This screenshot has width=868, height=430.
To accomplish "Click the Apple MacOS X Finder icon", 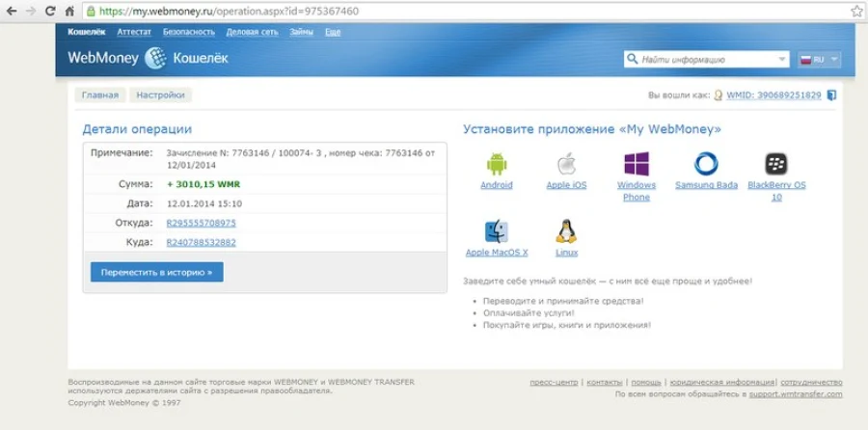I will [x=497, y=232].
